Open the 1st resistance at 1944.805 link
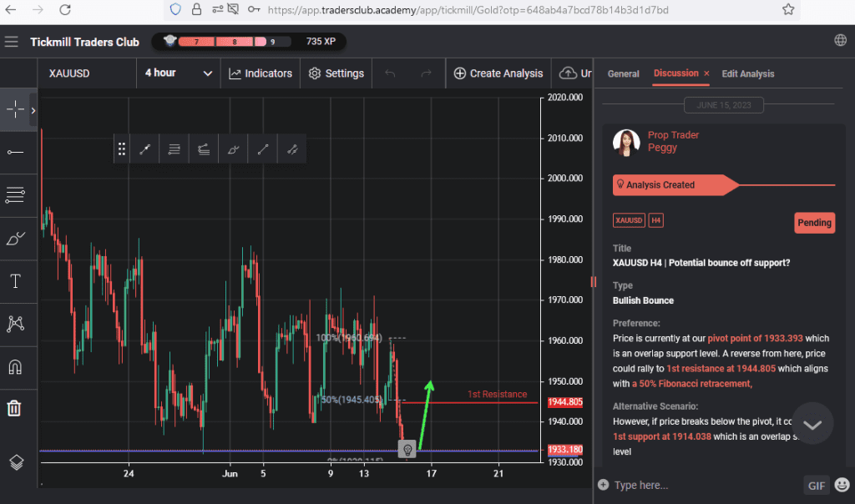 720,368
